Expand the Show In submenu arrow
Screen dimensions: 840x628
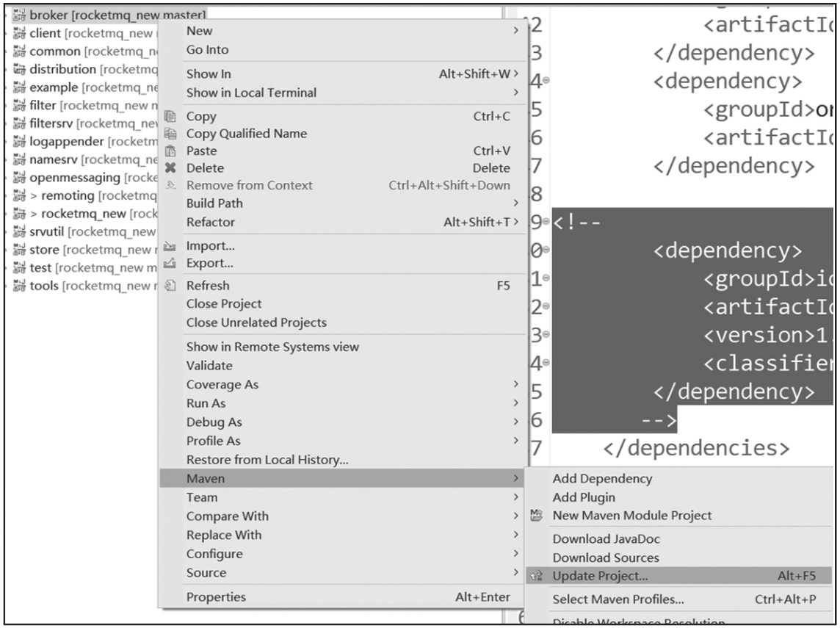(516, 73)
